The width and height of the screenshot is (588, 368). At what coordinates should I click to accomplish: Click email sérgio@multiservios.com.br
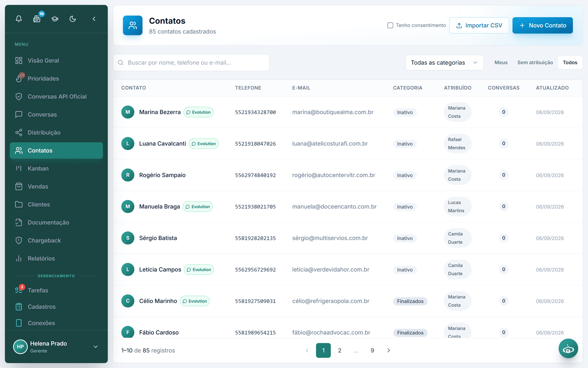330,238
